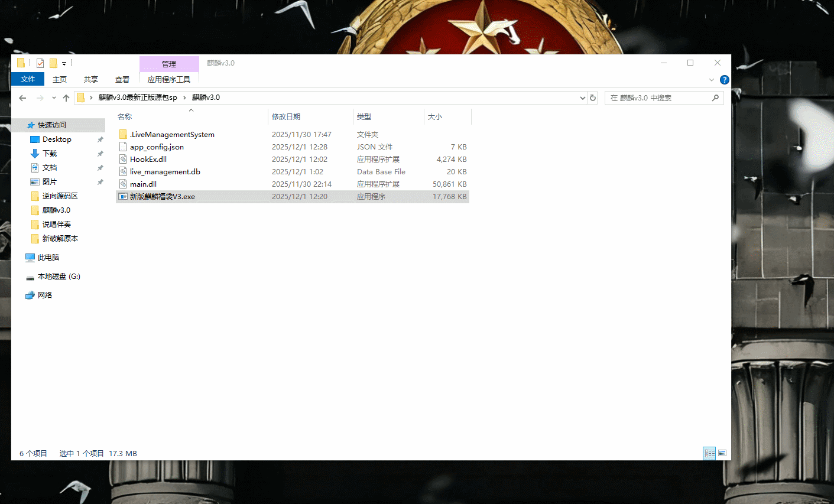This screenshot has height=504, width=834.
Task: Open the 应用程序工具 tab
Action: tap(169, 79)
